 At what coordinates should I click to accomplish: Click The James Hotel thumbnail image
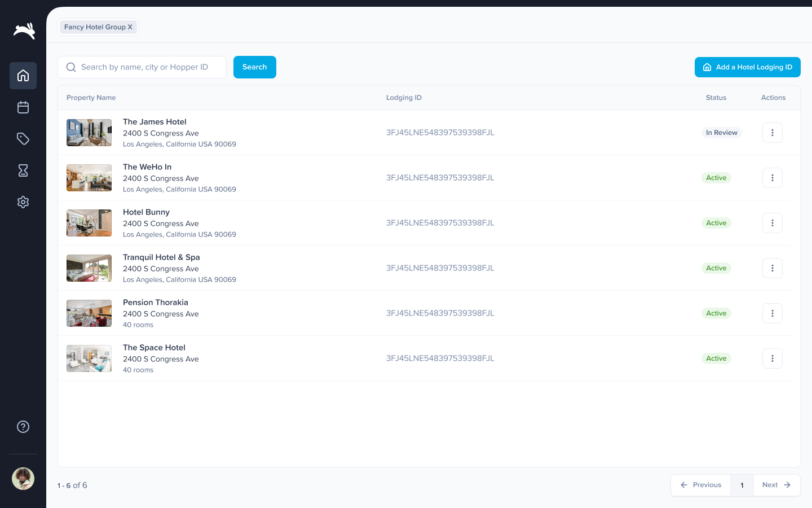click(x=89, y=133)
